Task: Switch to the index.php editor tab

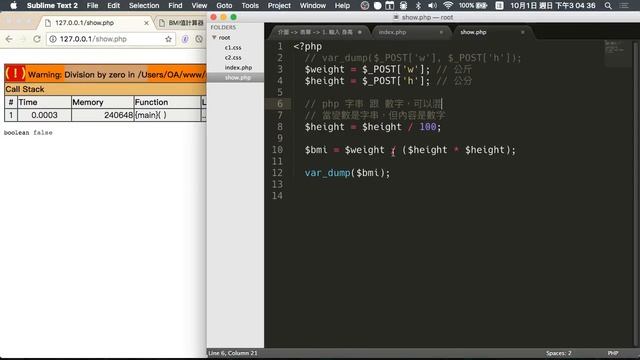Action: click(x=392, y=32)
